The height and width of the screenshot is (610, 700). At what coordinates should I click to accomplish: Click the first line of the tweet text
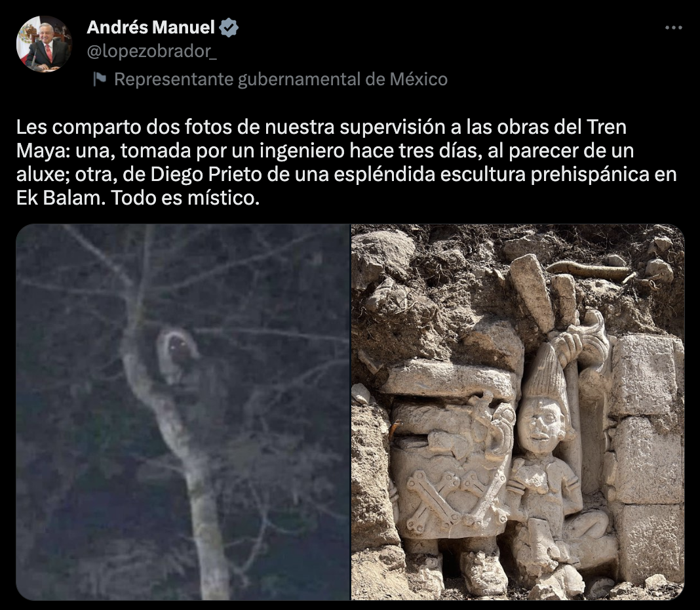(x=321, y=127)
